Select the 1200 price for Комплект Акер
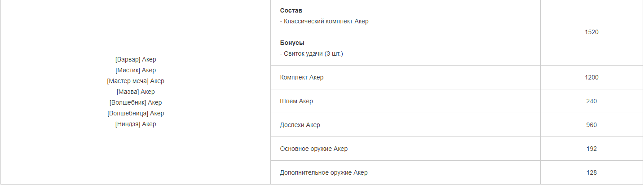The image size is (644, 185). tap(591, 78)
